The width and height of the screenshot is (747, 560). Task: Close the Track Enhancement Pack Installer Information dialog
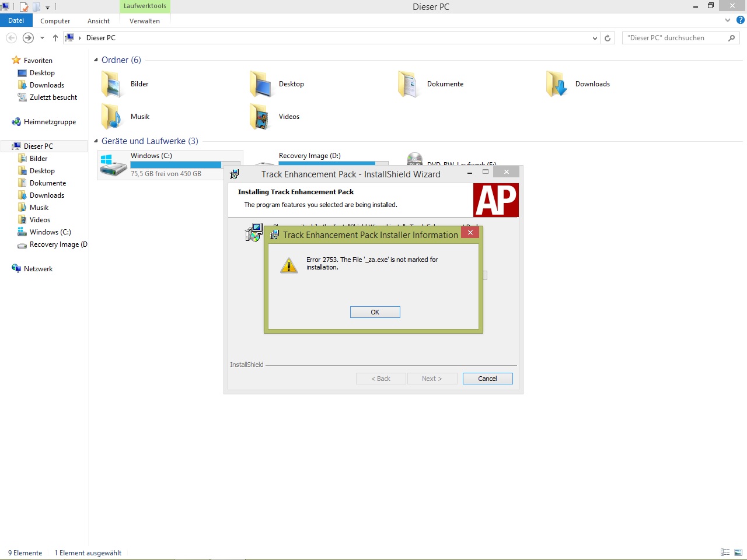click(470, 232)
